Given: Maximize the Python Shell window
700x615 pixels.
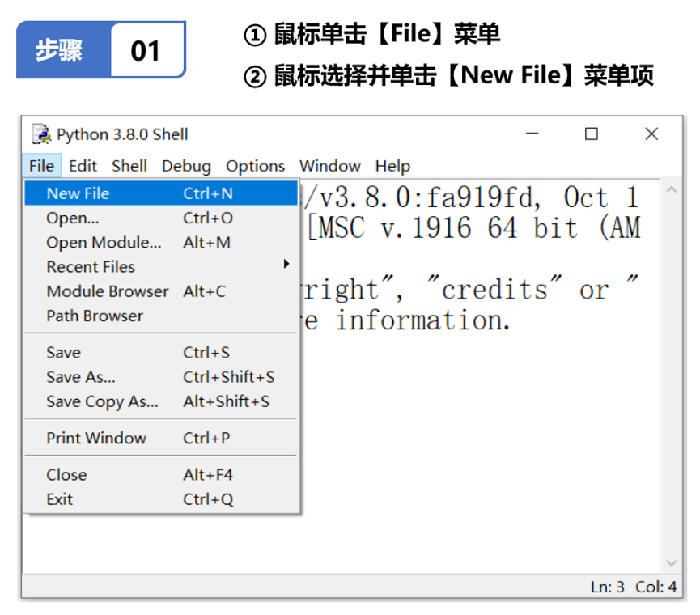Looking at the screenshot, I should [591, 134].
